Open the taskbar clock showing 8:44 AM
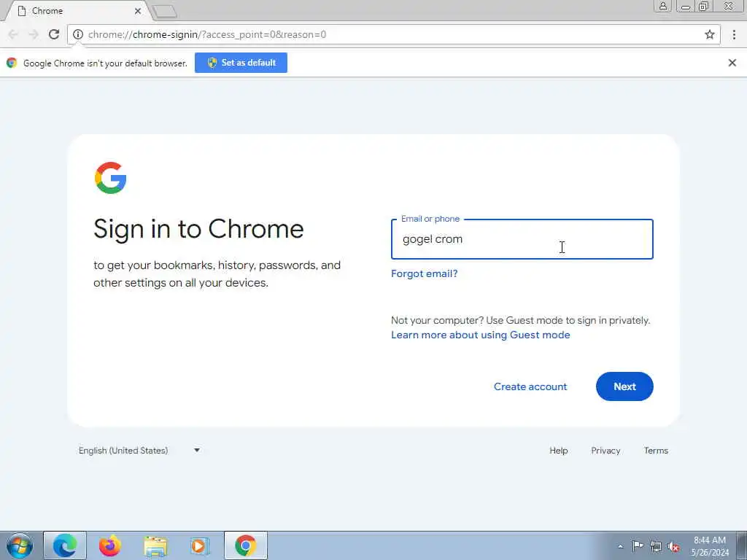Viewport: 747px width, 560px height. tap(710, 545)
